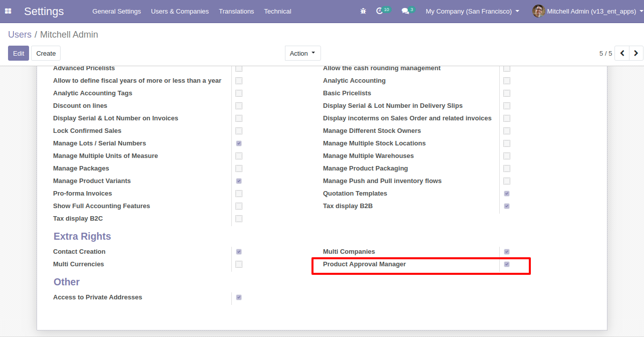Go to next record with right arrow

[x=636, y=53]
